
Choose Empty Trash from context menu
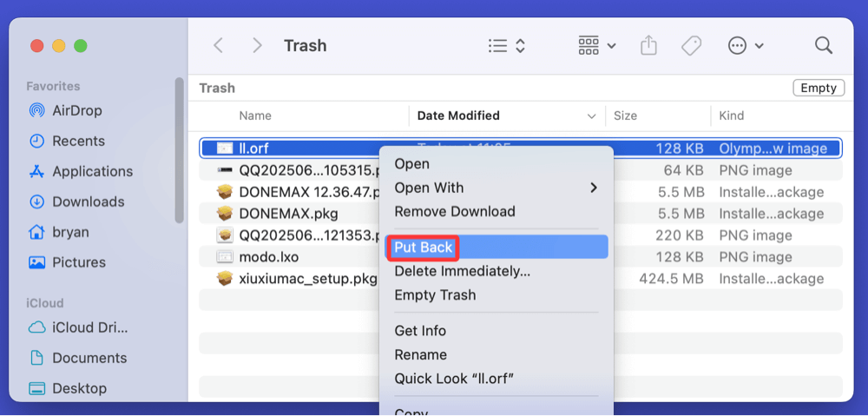496,295
